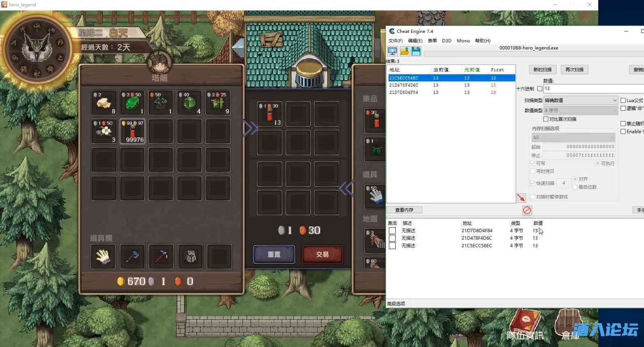Click the 数值 value input field
644x347 pixels.
click(592, 88)
